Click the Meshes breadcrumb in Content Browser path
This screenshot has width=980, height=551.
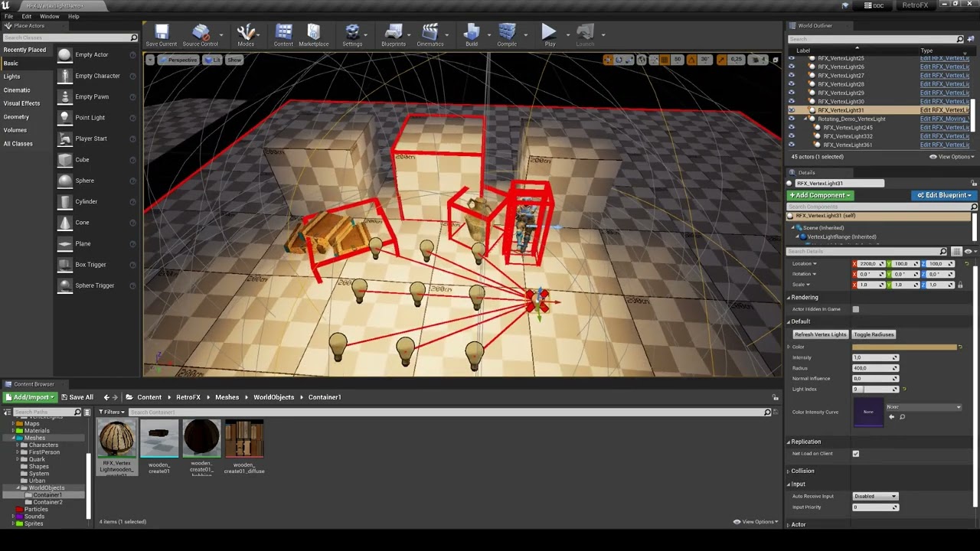(x=227, y=397)
